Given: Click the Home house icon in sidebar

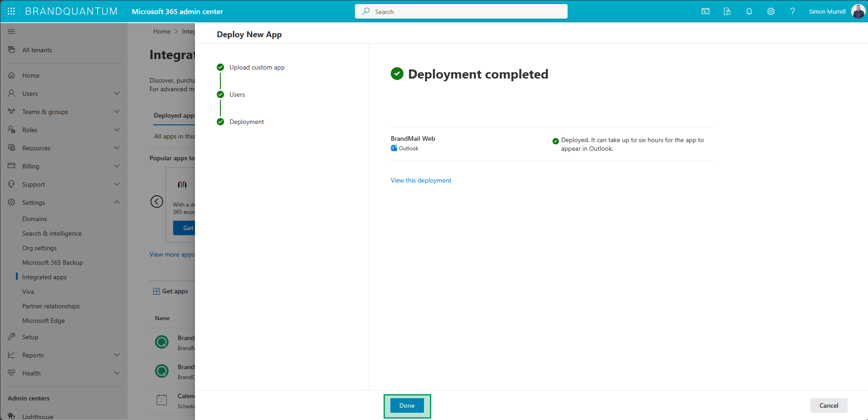Looking at the screenshot, I should point(11,75).
